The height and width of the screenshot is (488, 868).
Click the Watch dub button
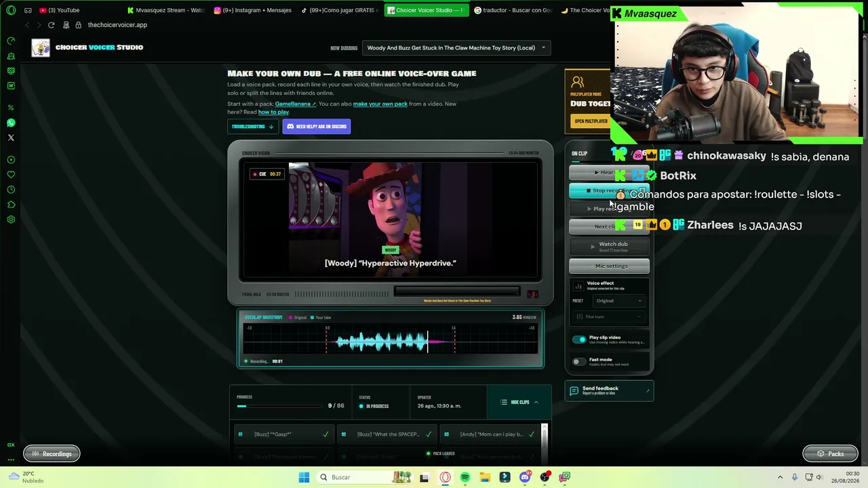(x=609, y=247)
